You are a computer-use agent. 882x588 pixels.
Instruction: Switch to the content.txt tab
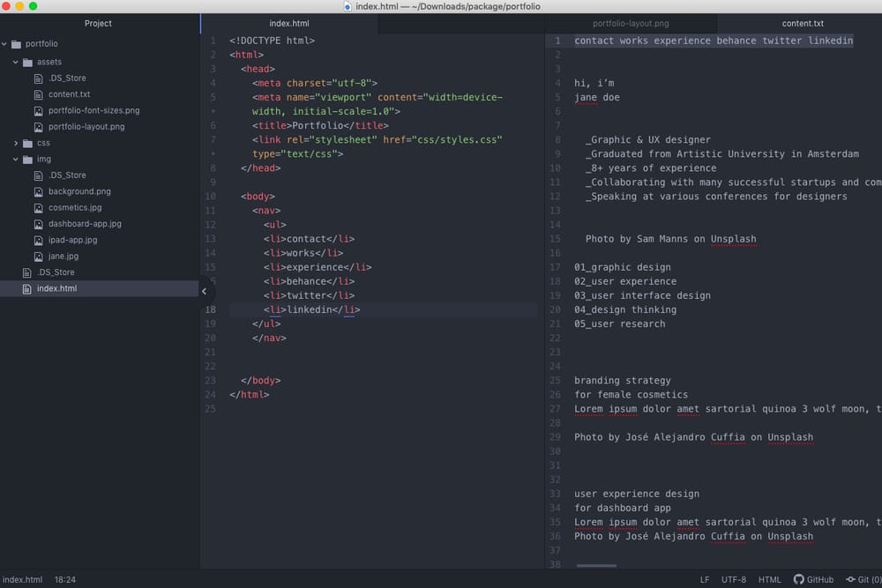pyautogui.click(x=803, y=24)
